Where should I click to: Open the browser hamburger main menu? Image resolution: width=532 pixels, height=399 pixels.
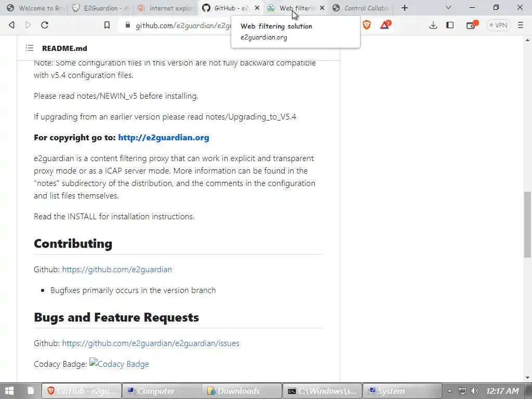coord(521,25)
